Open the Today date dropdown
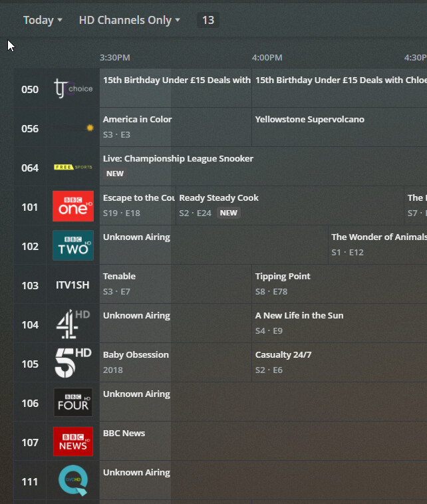Screen dimensions: 427x504 [43, 20]
